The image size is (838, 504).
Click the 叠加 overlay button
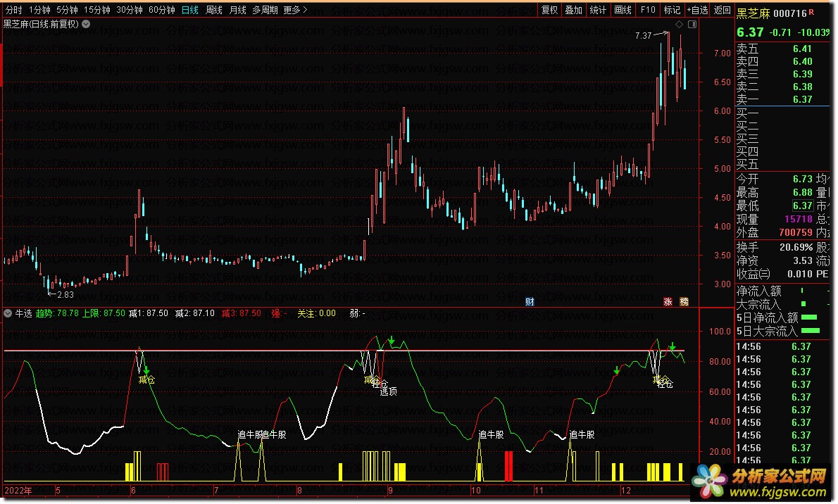pos(573,10)
